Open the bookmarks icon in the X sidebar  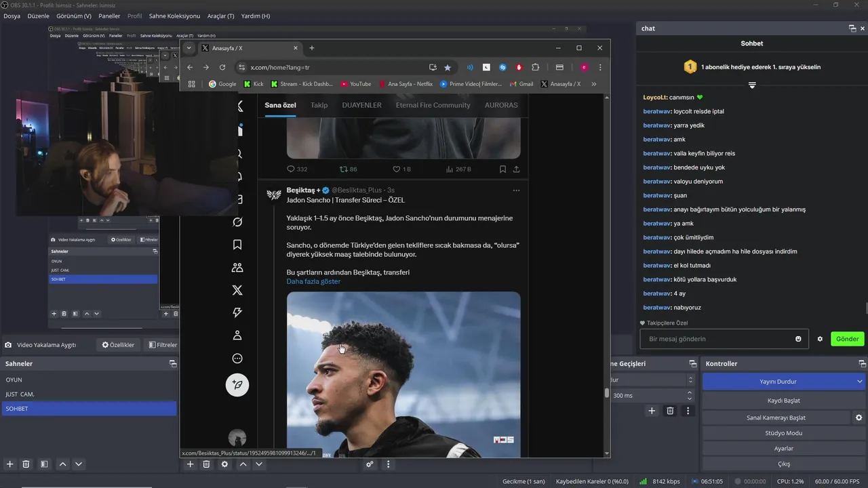pos(237,245)
